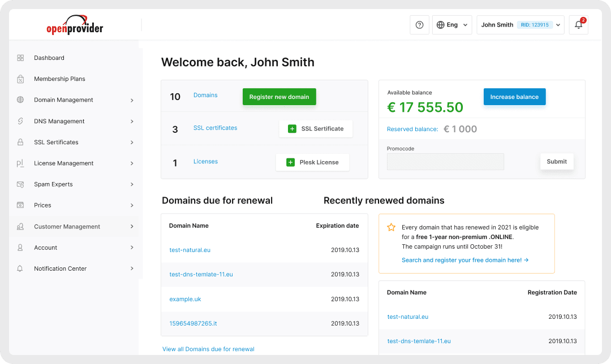Open the test-natural.eu domain link

(x=190, y=249)
